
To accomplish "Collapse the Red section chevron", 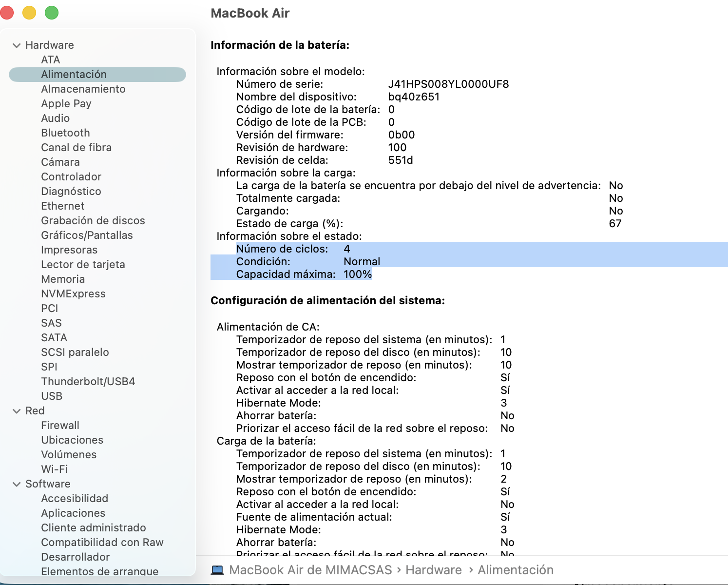I will [17, 411].
